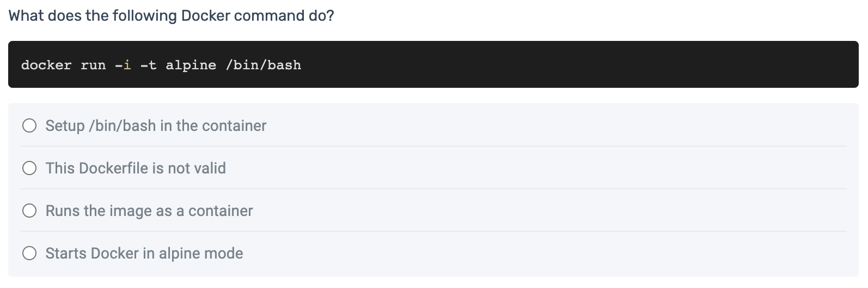Mark 'Runs the image as a container' radio button

pyautogui.click(x=29, y=211)
